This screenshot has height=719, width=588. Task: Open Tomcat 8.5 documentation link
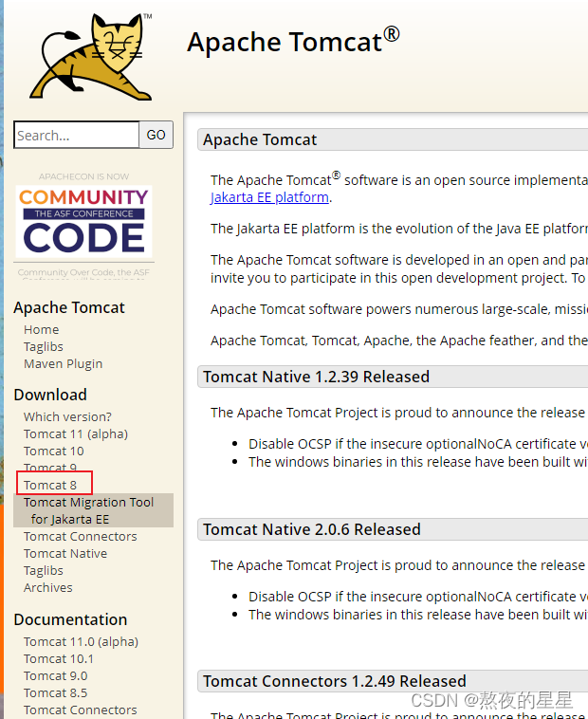point(55,692)
